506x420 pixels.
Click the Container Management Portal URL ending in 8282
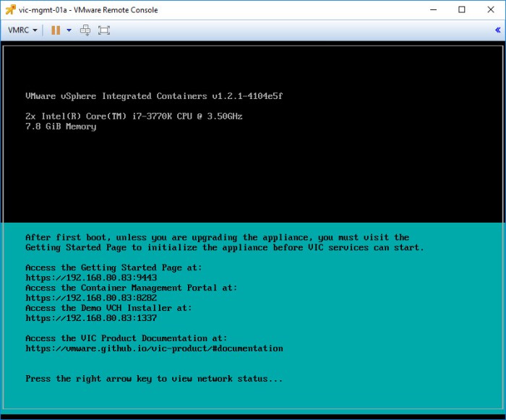pos(91,298)
